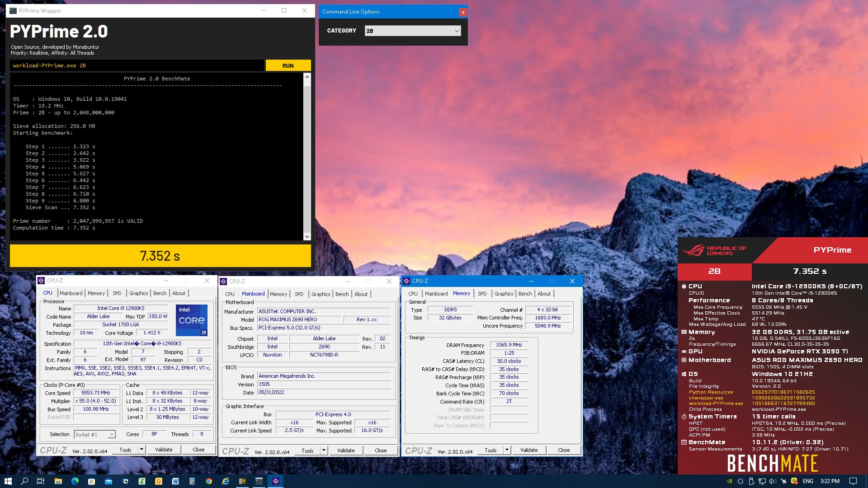Launch Google Chrome from the taskbar
Viewport: 868px width, 488px height.
coord(209,481)
